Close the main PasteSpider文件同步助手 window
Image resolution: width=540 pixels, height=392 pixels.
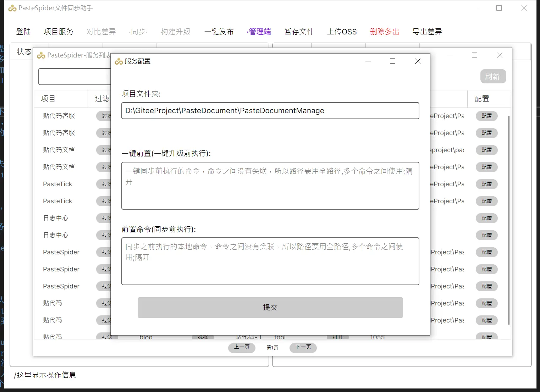pyautogui.click(x=524, y=8)
